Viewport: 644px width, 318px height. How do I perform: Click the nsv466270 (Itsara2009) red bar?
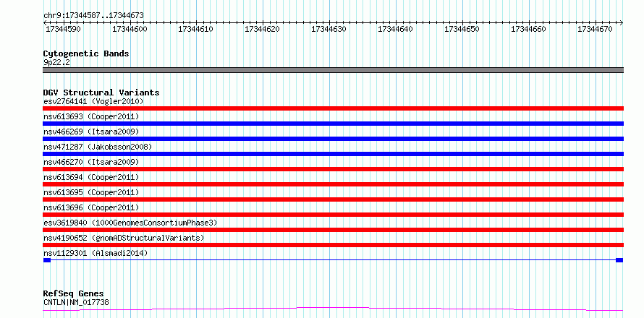point(333,169)
